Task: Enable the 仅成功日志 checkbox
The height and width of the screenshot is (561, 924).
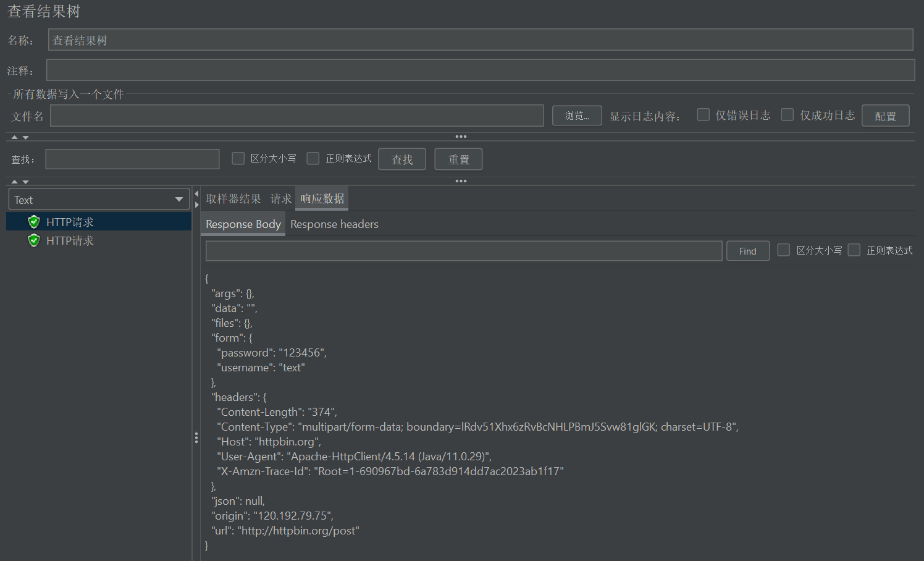Action: pyautogui.click(x=787, y=115)
